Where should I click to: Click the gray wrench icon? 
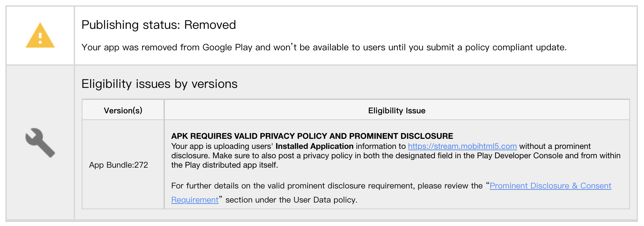click(40, 143)
